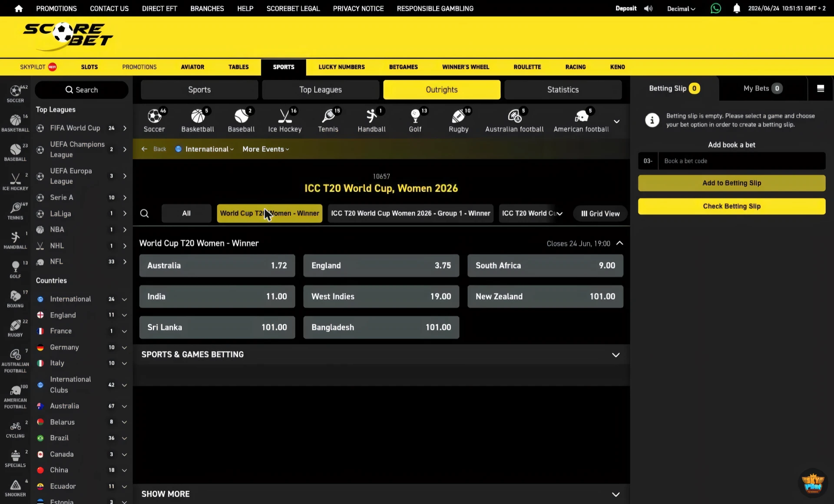This screenshot has width=834, height=504.
Task: Open the SkyPilot menu item
Action: point(38,67)
